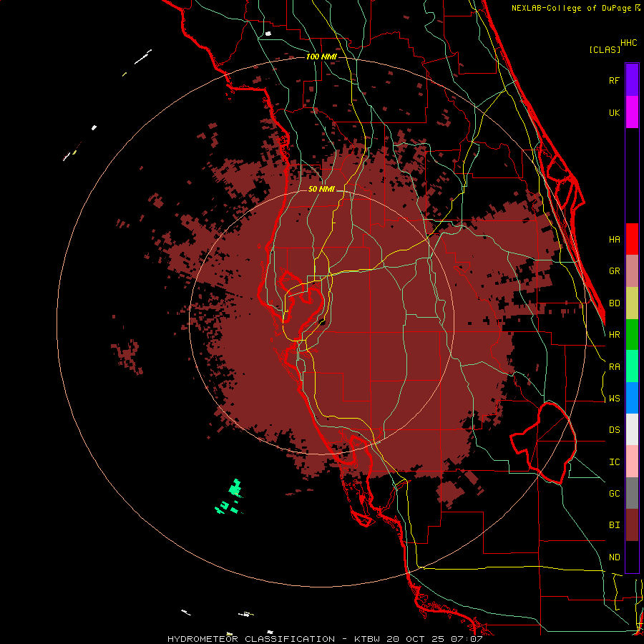Select the GC legend label

pyautogui.click(x=614, y=494)
